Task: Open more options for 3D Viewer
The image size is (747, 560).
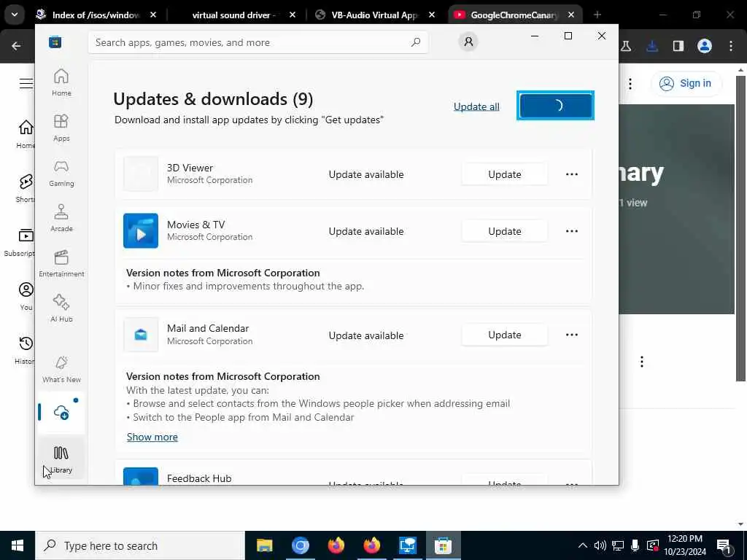Action: pos(572,174)
